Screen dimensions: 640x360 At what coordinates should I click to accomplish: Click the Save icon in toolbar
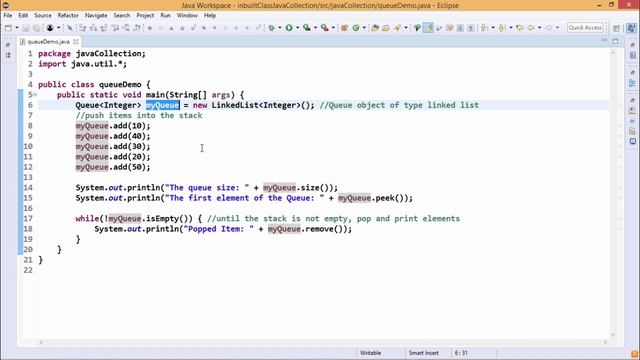pyautogui.click(x=26, y=28)
